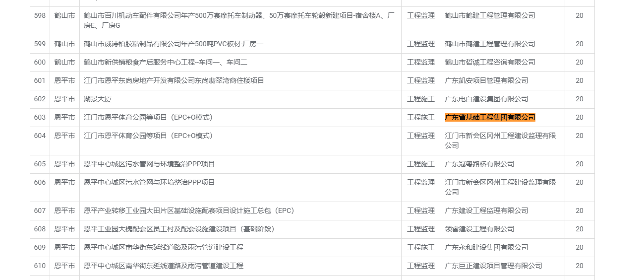Click 恩平市 city cell in row 601
The image size is (644, 280).
pyautogui.click(x=64, y=81)
